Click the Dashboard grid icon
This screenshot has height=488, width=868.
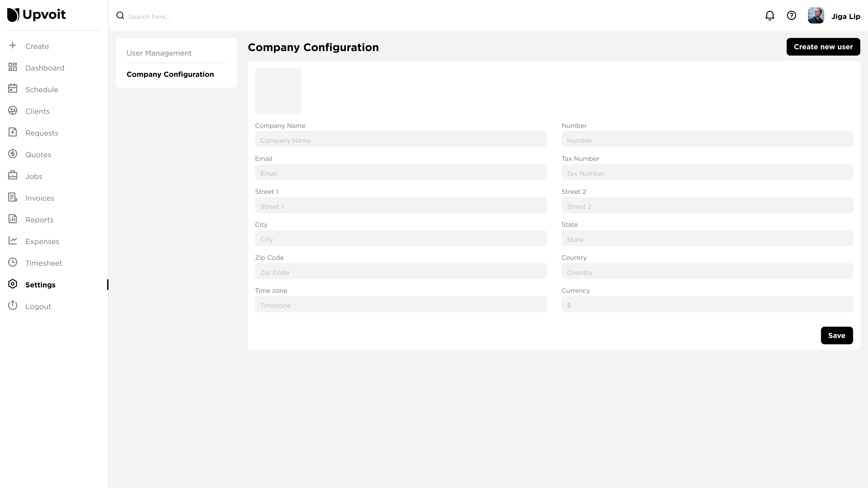pos(13,67)
